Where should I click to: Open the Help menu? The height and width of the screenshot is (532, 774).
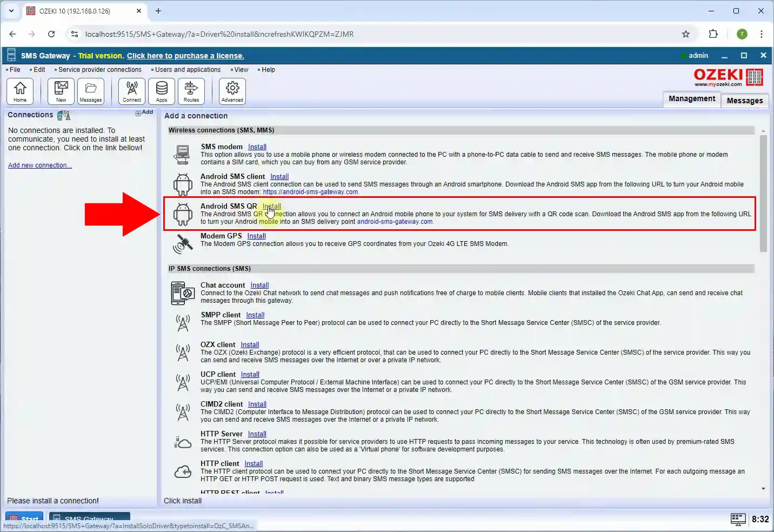point(268,70)
